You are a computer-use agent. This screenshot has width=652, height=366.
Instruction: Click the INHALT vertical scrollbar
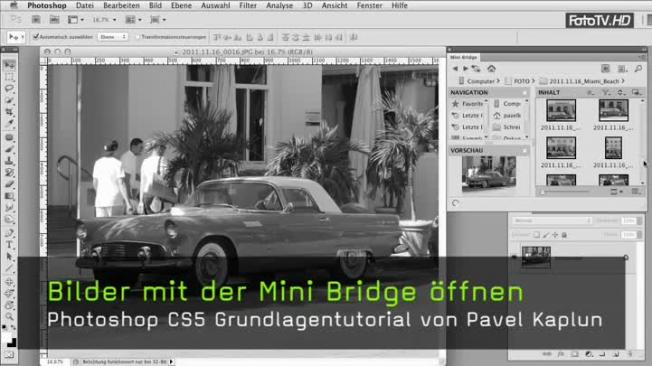pyautogui.click(x=643, y=141)
